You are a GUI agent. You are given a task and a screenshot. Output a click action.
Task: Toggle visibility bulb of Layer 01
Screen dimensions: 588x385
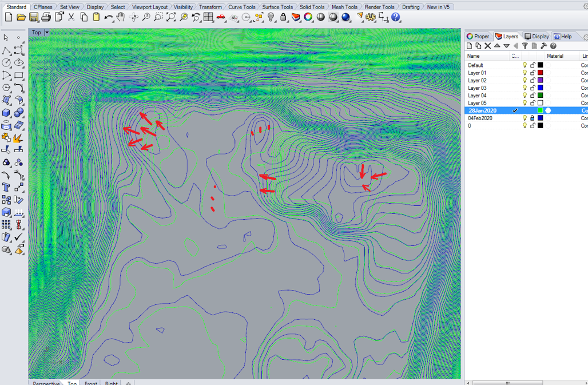[525, 73]
